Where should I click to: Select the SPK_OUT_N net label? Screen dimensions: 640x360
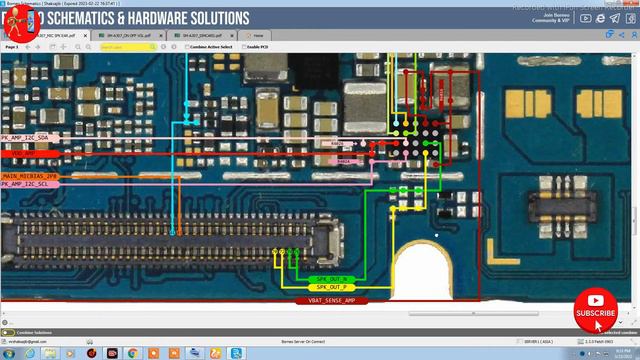pyautogui.click(x=332, y=279)
